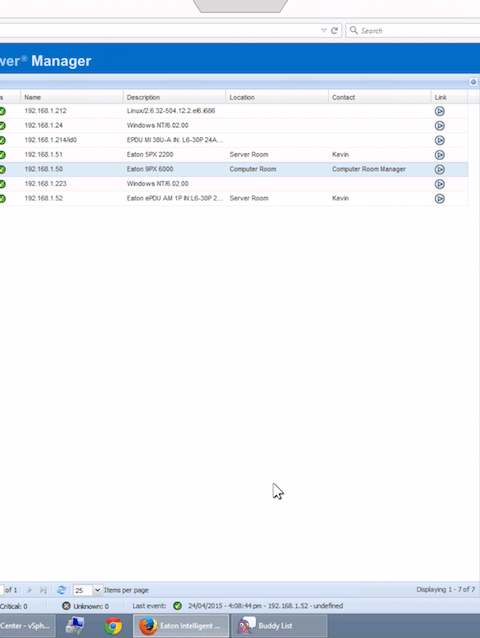The height and width of the screenshot is (638, 480).
Task: Sort by Location column header
Action: click(x=277, y=97)
